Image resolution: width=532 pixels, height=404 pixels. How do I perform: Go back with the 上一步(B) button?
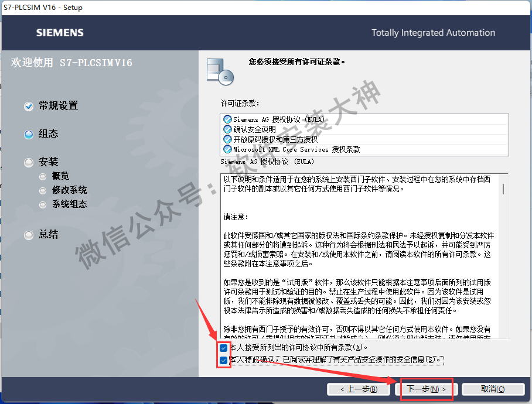(x=359, y=389)
